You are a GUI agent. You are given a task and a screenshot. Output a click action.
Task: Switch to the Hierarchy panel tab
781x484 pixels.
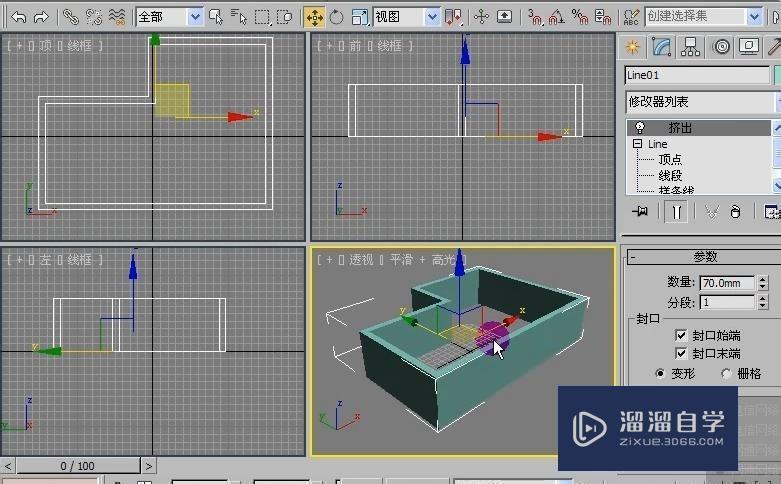(x=691, y=47)
